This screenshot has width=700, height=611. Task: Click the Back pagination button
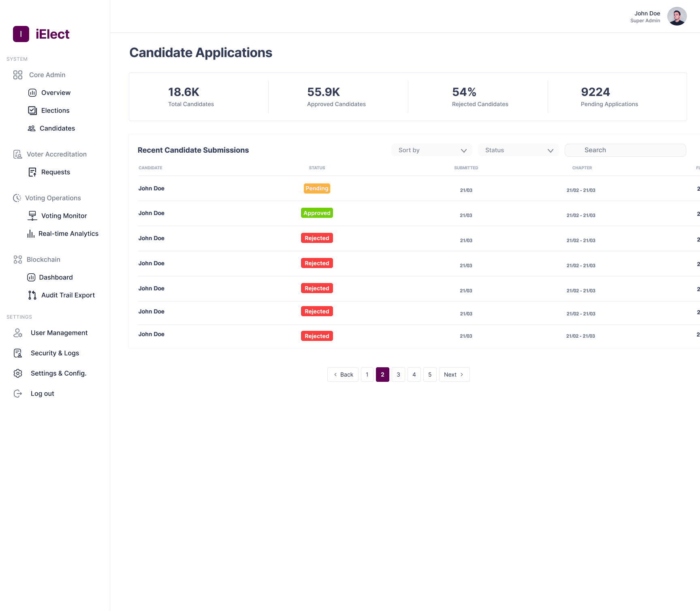click(x=343, y=375)
